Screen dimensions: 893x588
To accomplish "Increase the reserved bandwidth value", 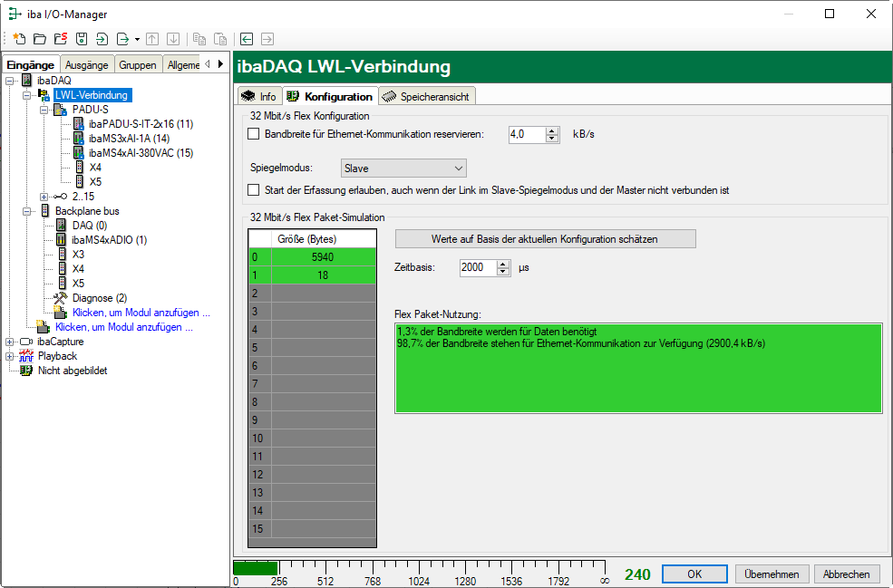I will [x=552, y=130].
